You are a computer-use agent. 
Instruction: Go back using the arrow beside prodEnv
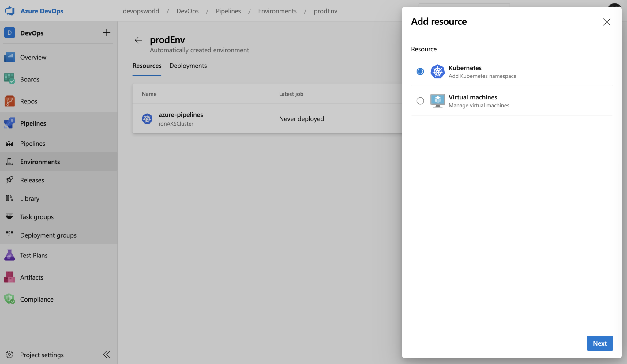pos(138,40)
